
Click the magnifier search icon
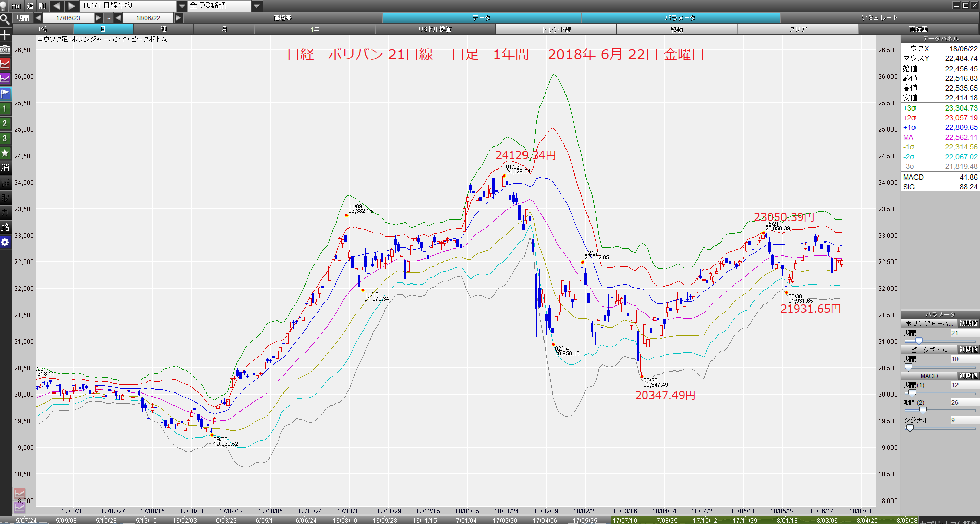5,19
